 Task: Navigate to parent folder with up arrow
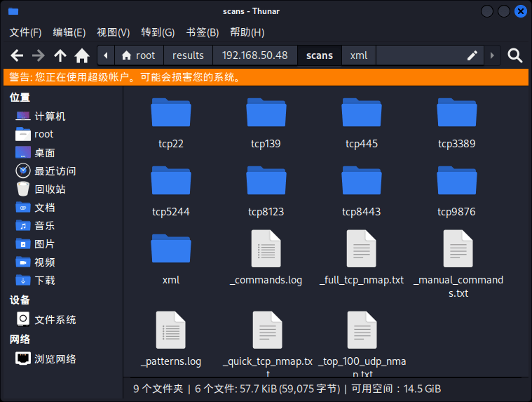coord(60,55)
